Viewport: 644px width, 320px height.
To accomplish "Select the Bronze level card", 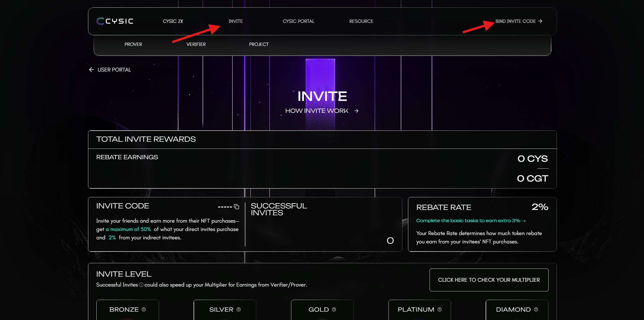I will click(128, 310).
